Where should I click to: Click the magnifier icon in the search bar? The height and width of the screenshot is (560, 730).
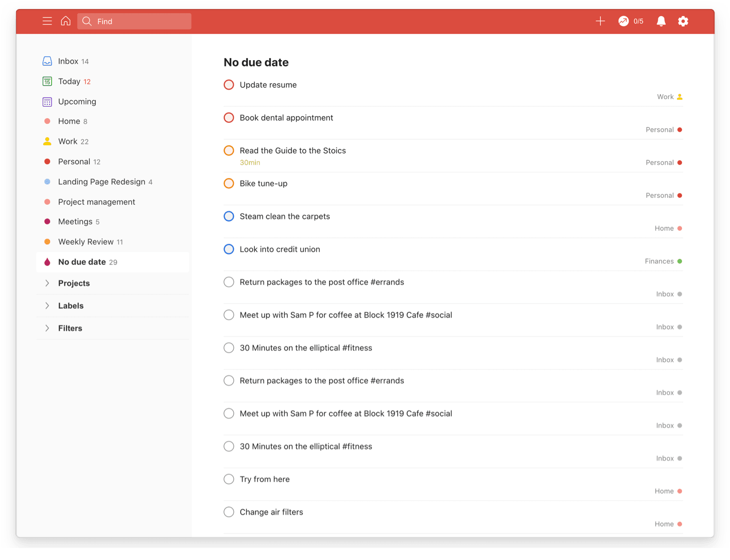coord(87,21)
